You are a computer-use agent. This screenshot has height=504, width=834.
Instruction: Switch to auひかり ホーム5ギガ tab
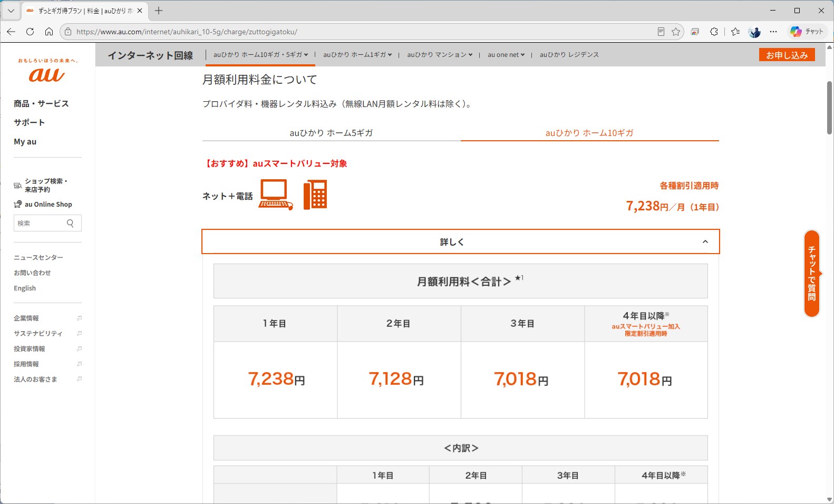pos(331,133)
